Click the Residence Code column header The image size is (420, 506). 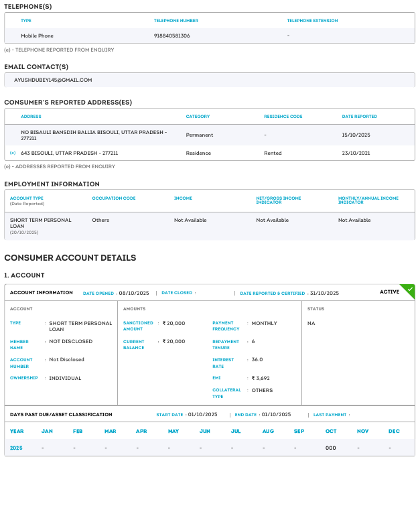283,117
